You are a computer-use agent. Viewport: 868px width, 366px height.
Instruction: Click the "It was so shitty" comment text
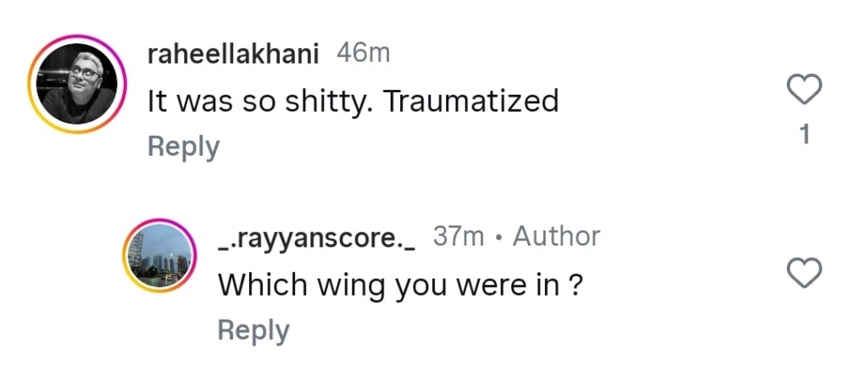353,102
